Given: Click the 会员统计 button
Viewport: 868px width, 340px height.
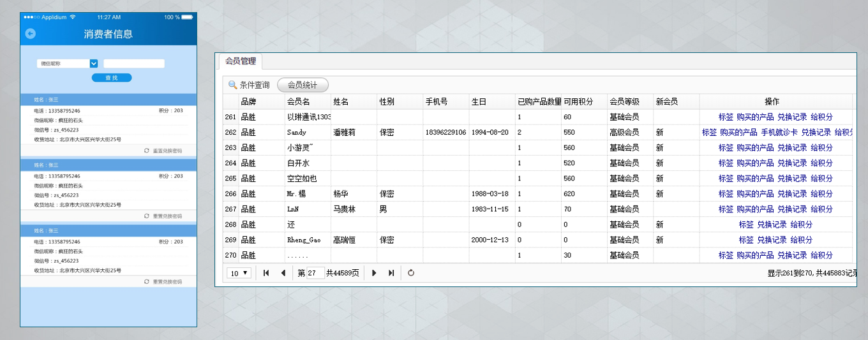Looking at the screenshot, I should click(x=303, y=85).
